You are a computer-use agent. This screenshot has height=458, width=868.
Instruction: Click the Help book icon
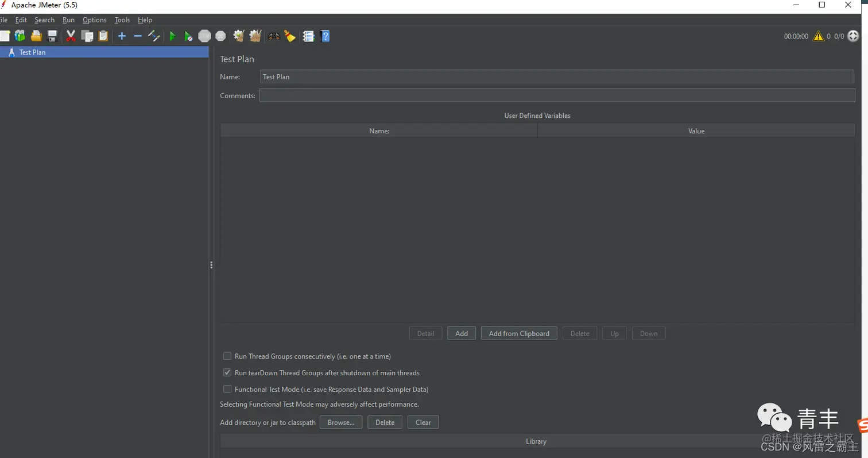(325, 36)
